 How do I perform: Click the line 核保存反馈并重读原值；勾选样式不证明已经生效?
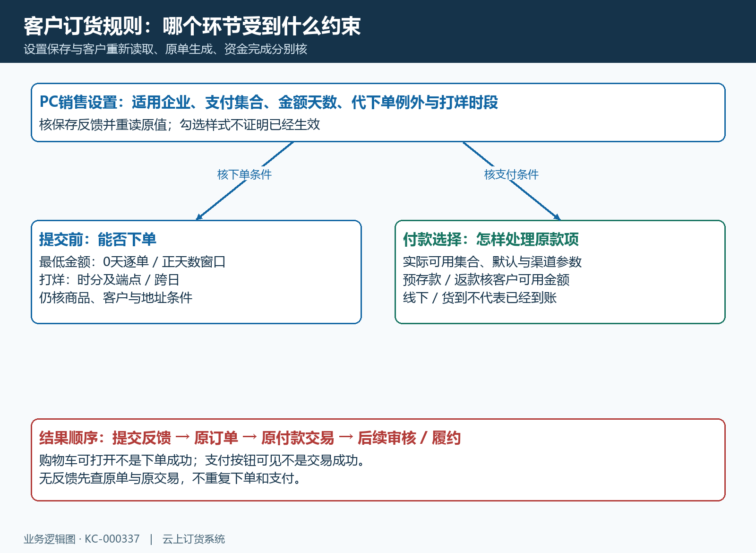coord(180,124)
